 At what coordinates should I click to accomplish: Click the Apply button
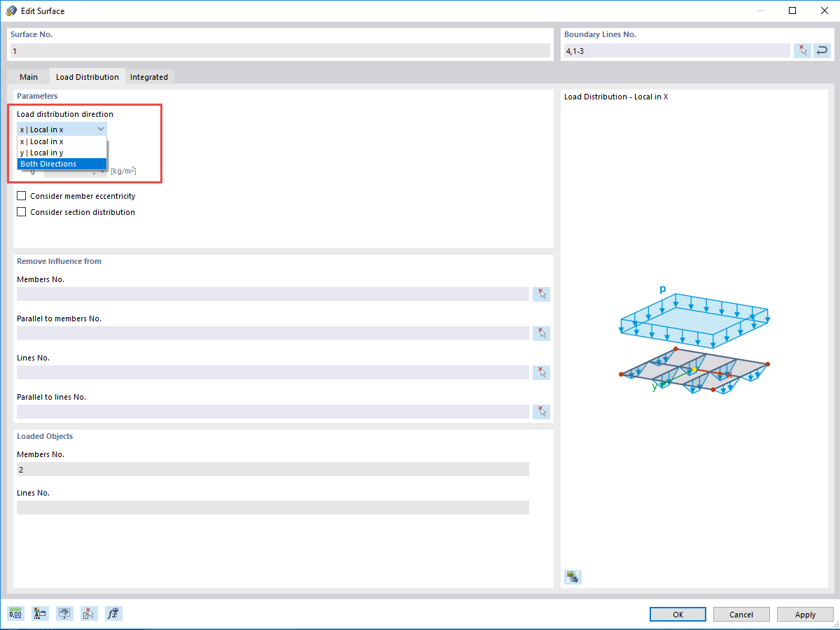(805, 614)
